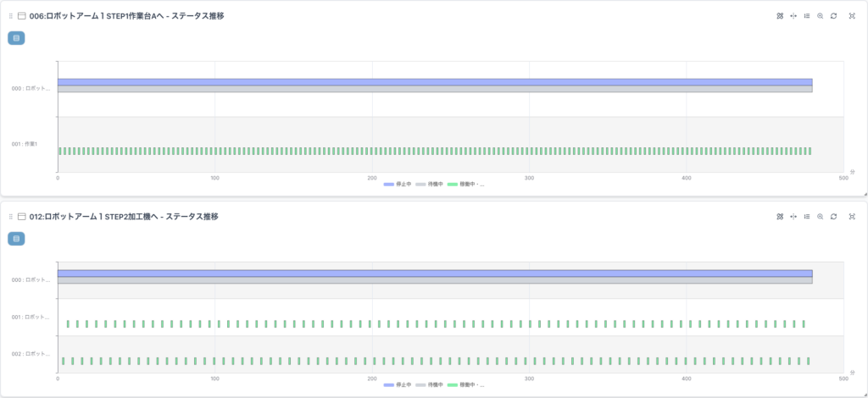
Task: Click row label 001 : ロボット in 012 chart
Action: (x=31, y=318)
